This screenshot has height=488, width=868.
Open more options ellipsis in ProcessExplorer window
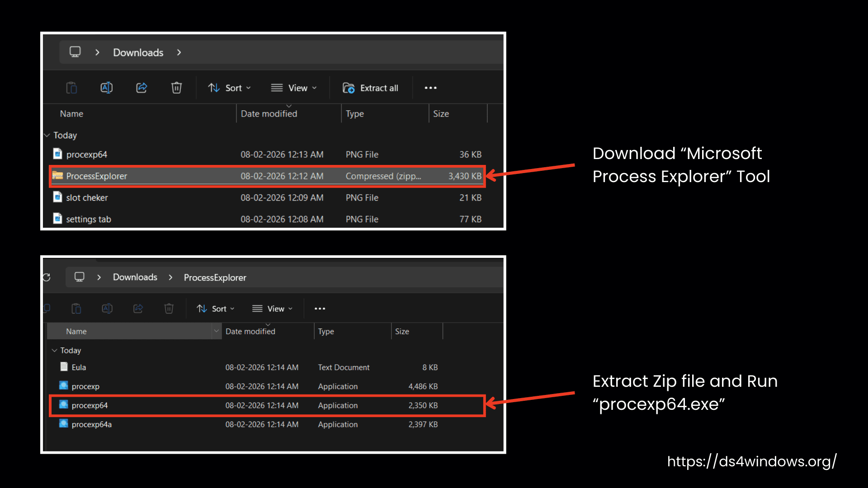tap(320, 309)
